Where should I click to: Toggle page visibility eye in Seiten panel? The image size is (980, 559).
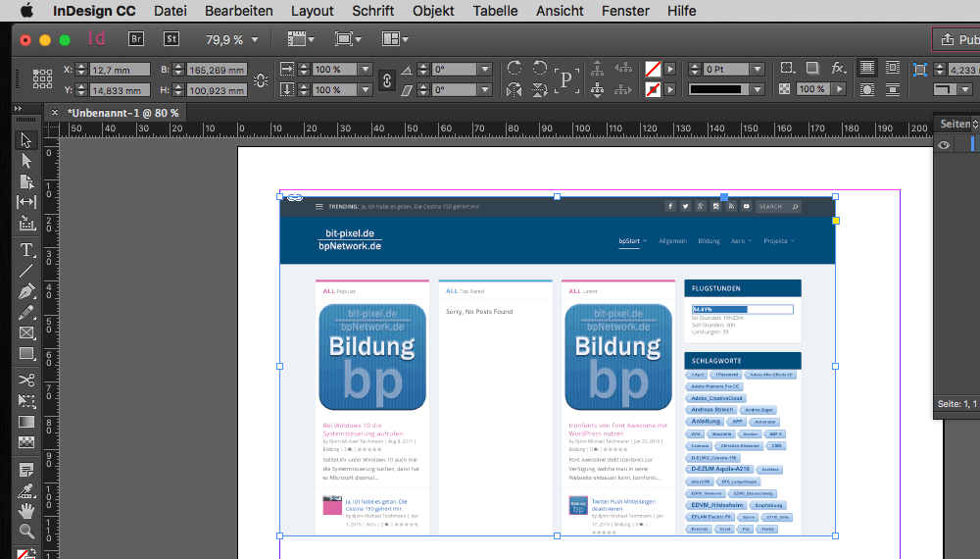(x=944, y=145)
